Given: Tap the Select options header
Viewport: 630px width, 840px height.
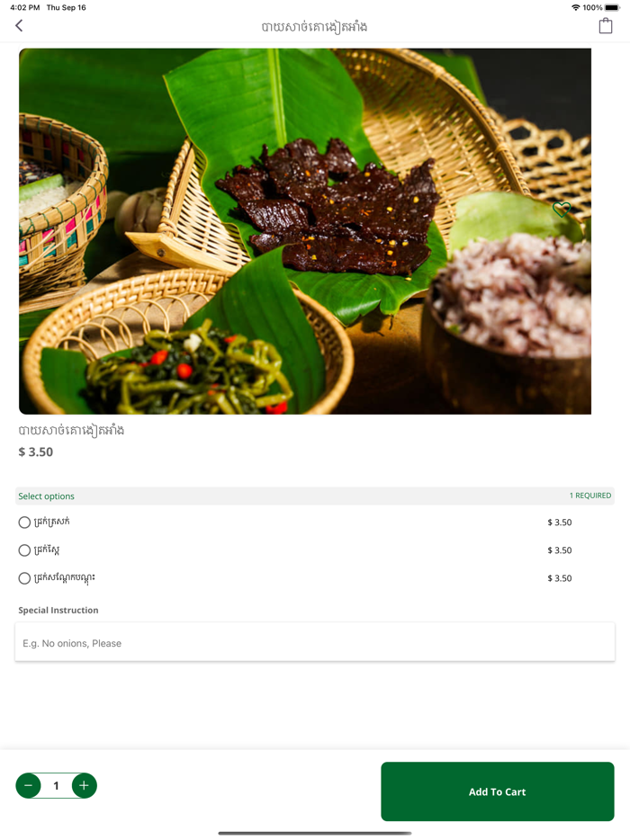Looking at the screenshot, I should pyautogui.click(x=46, y=496).
